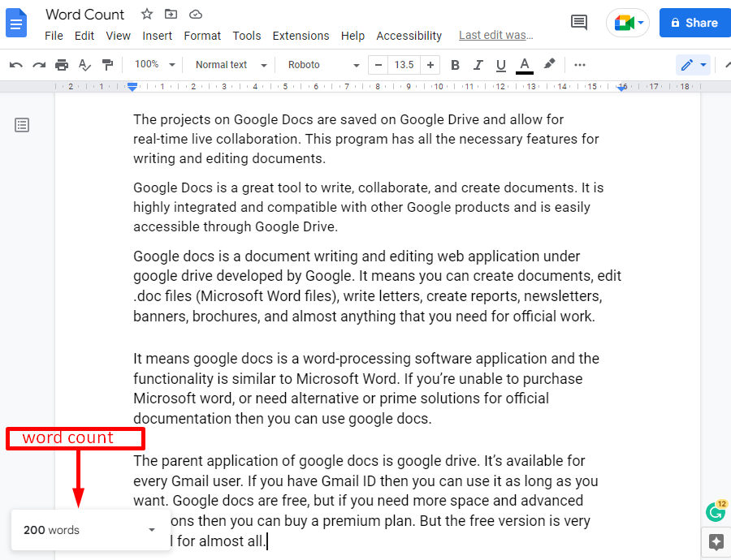731x560 pixels.
Task: Open the Last edit was link
Action: click(x=496, y=36)
